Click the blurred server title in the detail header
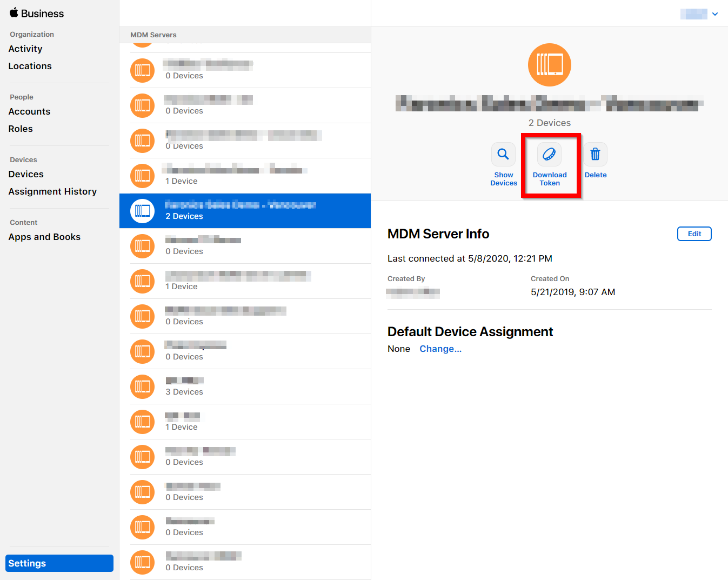This screenshot has height=580, width=728. 550,103
